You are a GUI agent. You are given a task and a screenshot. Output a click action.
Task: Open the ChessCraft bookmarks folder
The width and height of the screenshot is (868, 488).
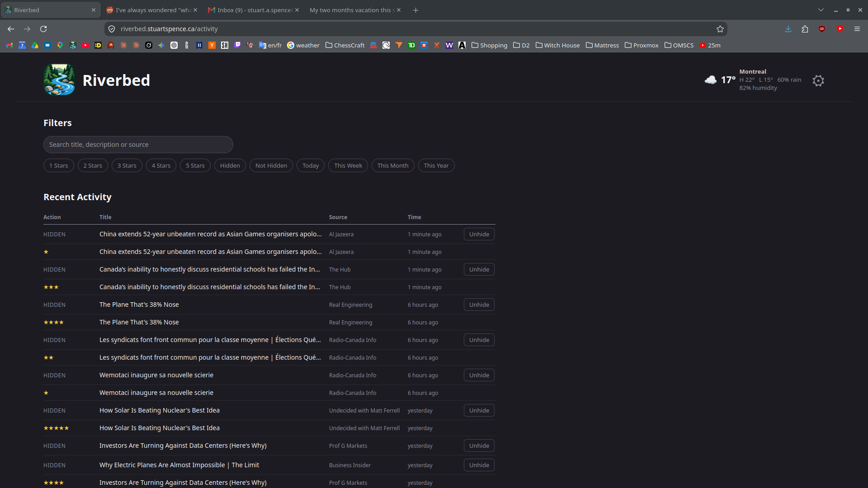click(345, 45)
